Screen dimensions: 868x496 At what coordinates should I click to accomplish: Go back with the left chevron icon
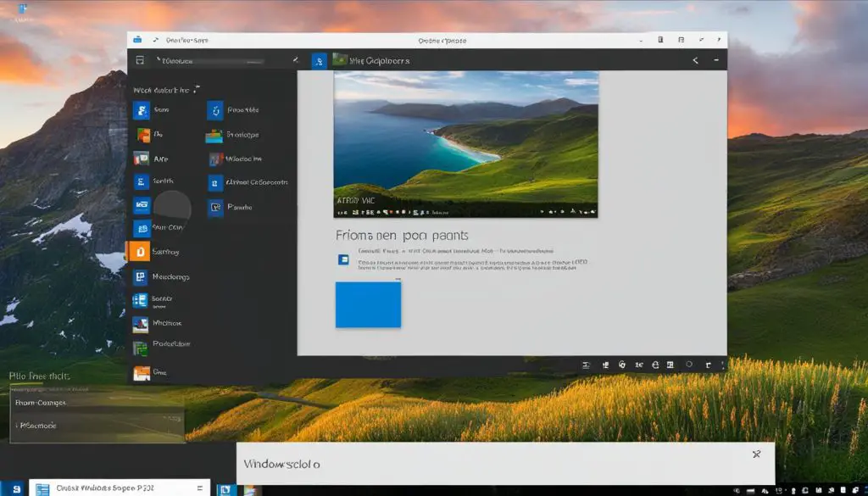695,60
